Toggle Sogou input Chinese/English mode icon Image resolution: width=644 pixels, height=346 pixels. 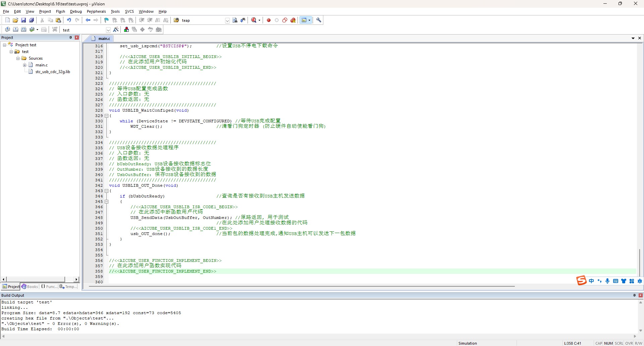tap(591, 281)
